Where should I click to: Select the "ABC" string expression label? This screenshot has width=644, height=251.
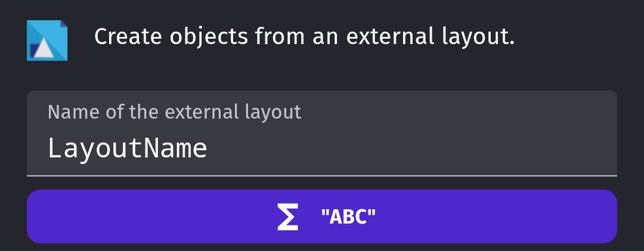point(348,217)
